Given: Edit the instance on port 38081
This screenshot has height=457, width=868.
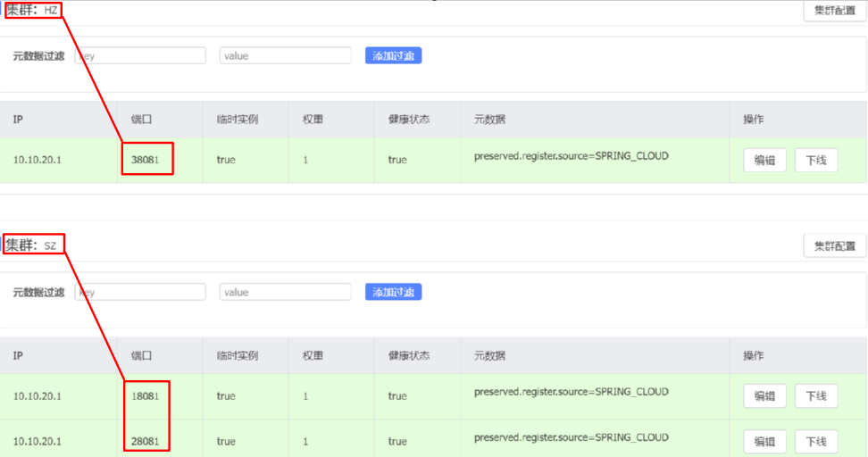Looking at the screenshot, I should point(764,161).
